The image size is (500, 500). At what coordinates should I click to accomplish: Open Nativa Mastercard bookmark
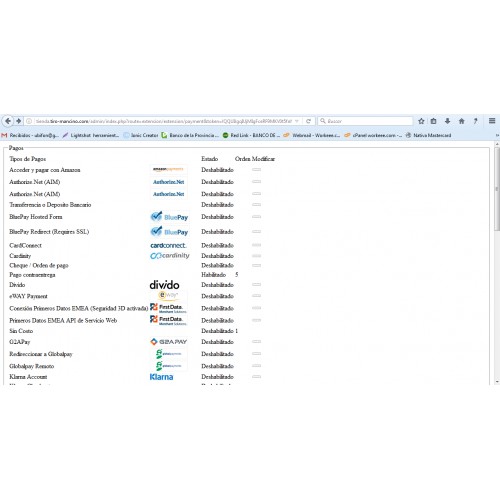[428, 135]
